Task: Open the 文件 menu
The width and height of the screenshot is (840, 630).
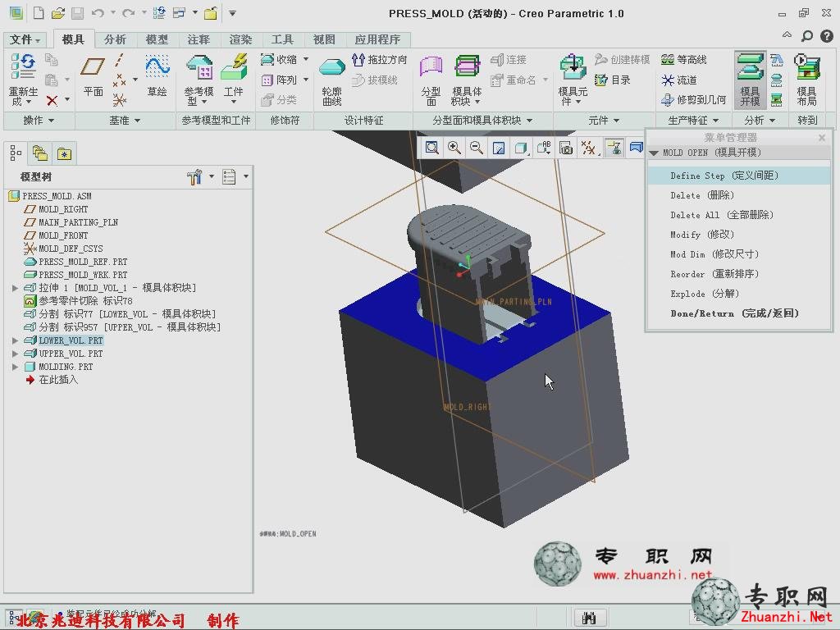Action: (25, 39)
